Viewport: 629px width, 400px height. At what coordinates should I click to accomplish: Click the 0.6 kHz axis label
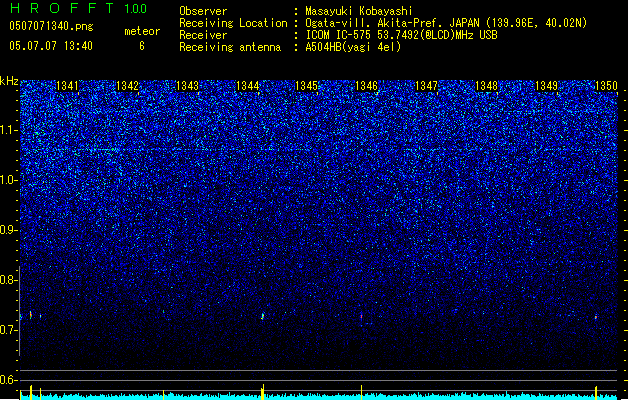(8, 380)
